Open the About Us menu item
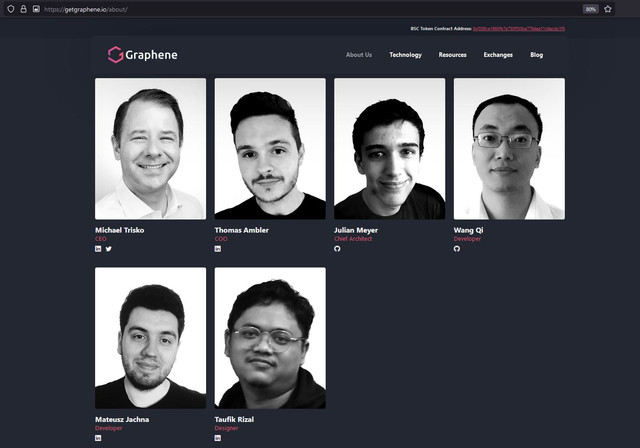The height and width of the screenshot is (448, 640). (x=359, y=55)
